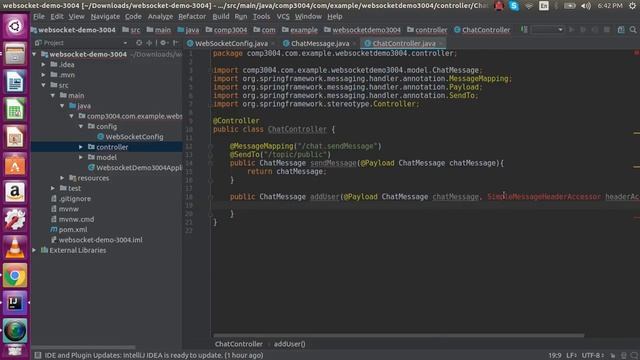Image resolution: width=640 pixels, height=360 pixels.
Task: Collapse the websocket-demo-3004 root node
Action: [34, 54]
